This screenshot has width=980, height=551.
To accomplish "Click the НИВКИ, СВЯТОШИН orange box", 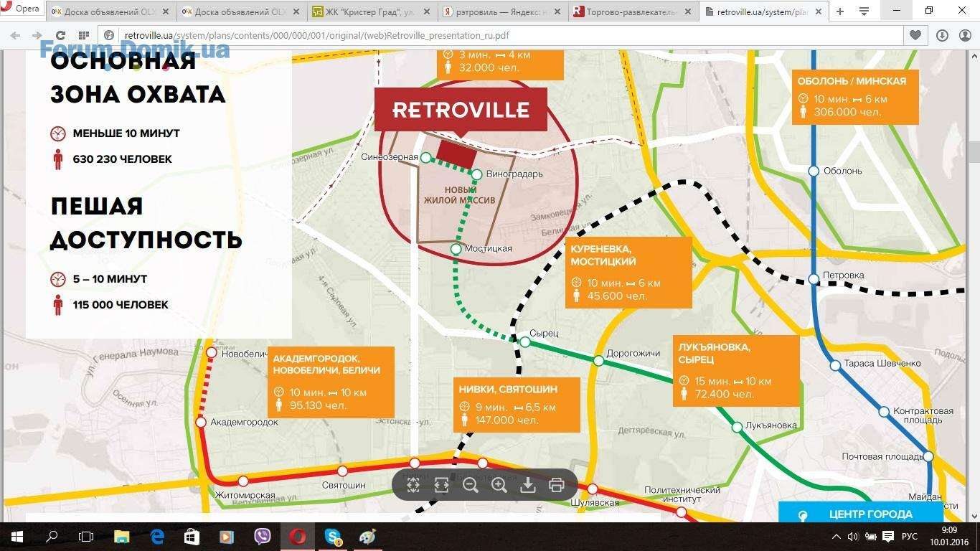I will tap(517, 405).
